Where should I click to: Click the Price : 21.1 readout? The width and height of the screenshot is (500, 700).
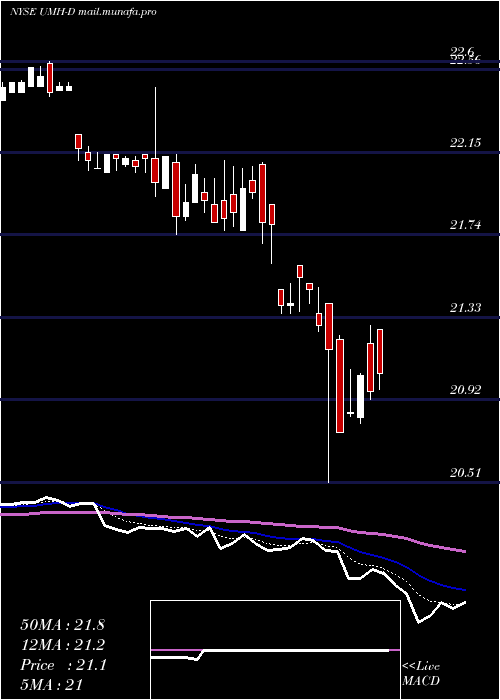(63, 665)
